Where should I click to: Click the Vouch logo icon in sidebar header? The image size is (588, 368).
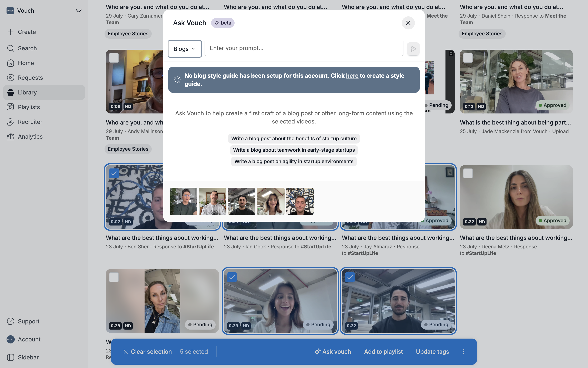pyautogui.click(x=10, y=10)
